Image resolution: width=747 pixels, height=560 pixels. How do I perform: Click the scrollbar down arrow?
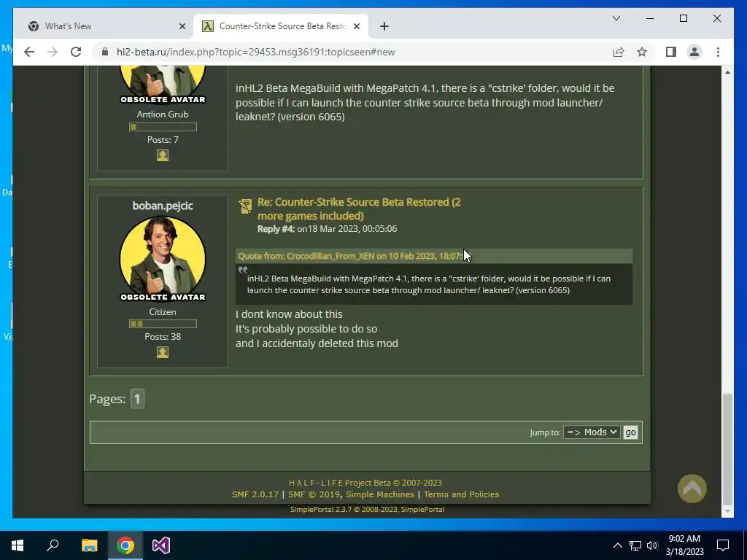(727, 511)
